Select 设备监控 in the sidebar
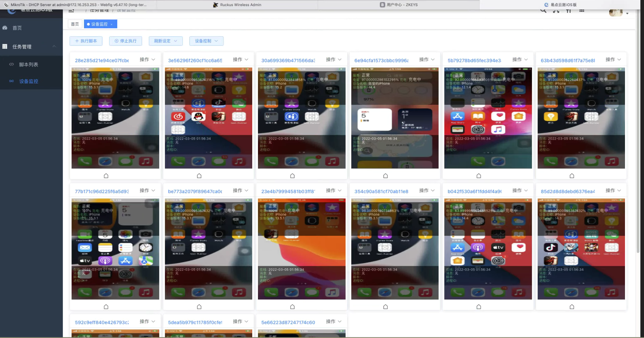Viewport: 644px width, 338px height. 31,81
